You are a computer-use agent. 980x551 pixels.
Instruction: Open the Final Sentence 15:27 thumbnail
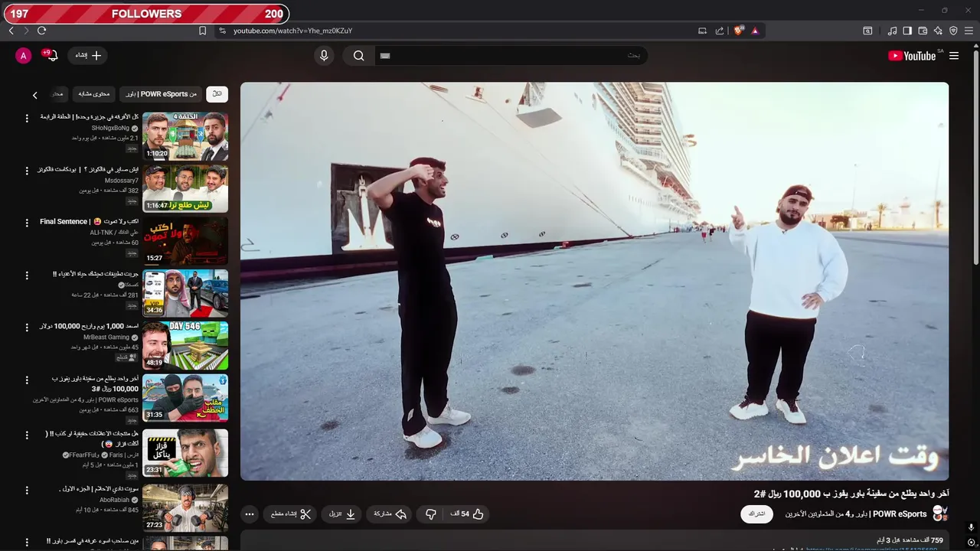[185, 240]
